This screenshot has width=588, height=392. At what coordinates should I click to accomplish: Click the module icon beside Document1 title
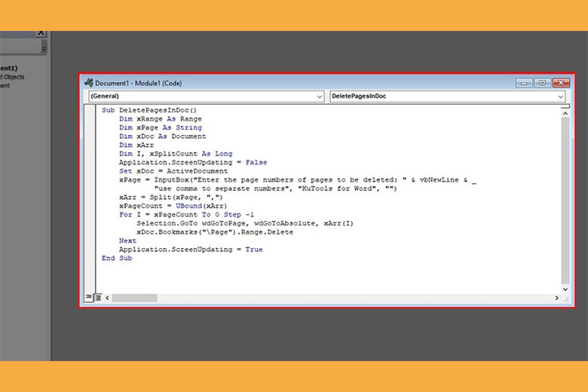point(89,83)
